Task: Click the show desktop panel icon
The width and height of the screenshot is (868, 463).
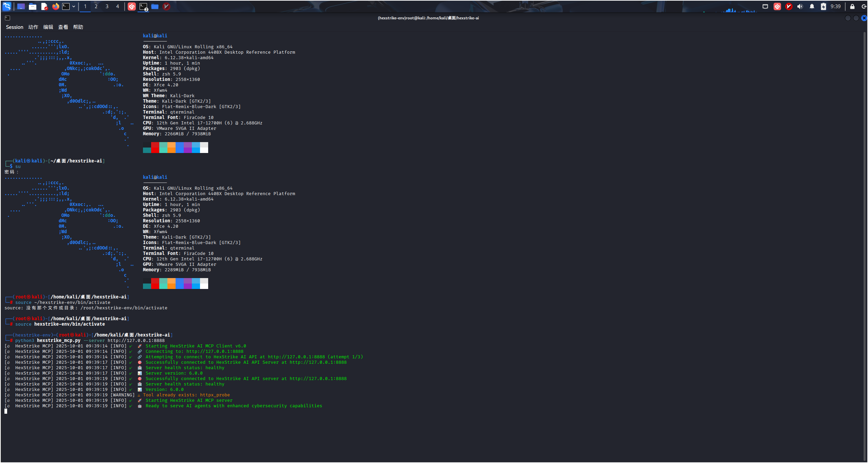Action: click(21, 6)
